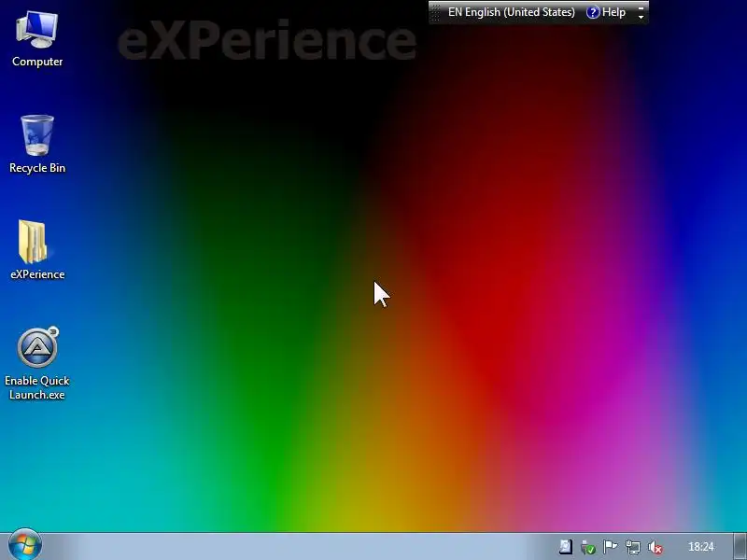
Task: Click the Safely Remove Hardware tray icon
Action: point(588,547)
